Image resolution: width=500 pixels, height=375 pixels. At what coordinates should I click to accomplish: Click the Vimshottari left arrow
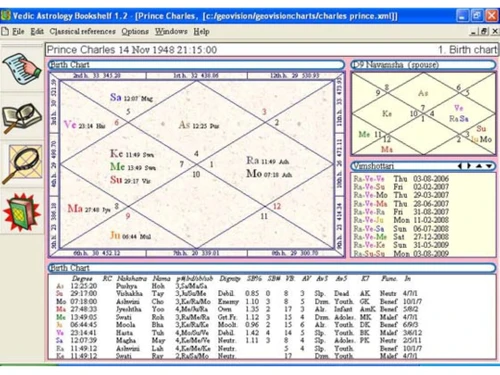tap(460, 166)
